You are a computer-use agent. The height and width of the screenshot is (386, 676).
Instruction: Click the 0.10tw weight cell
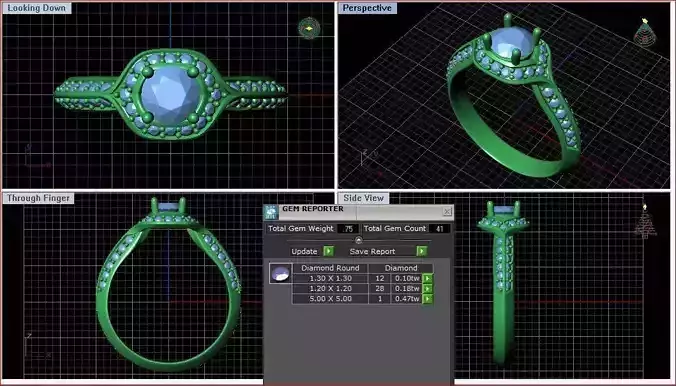coord(407,278)
